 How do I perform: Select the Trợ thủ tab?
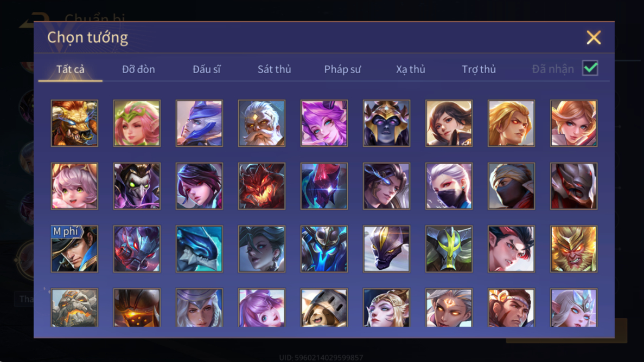[479, 69]
